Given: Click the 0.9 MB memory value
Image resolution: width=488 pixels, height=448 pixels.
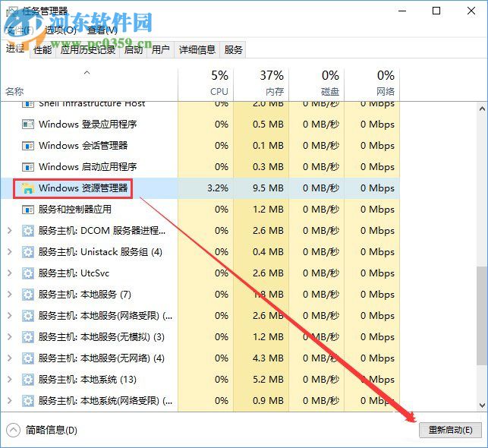Looking at the screenshot, I should tap(268, 401).
